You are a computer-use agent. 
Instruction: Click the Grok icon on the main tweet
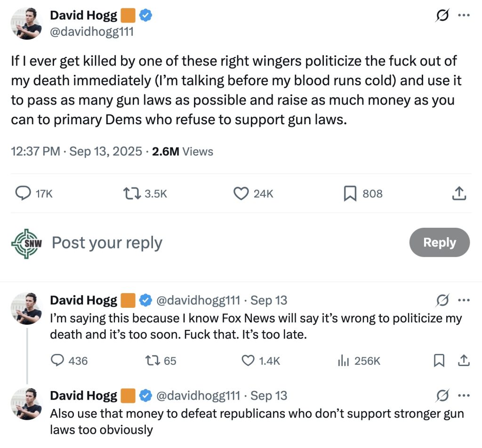(442, 15)
